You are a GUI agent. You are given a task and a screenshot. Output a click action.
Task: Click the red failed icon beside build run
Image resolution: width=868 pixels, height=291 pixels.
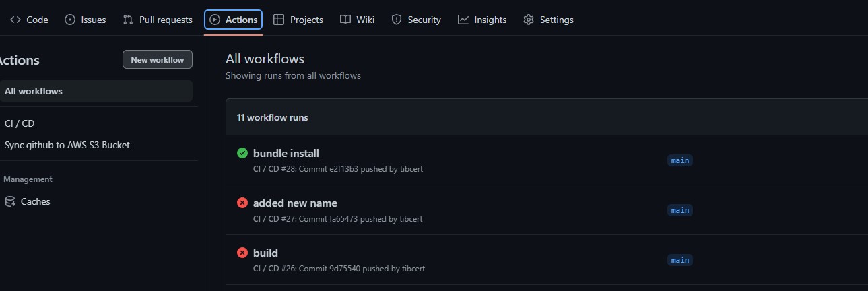242,253
